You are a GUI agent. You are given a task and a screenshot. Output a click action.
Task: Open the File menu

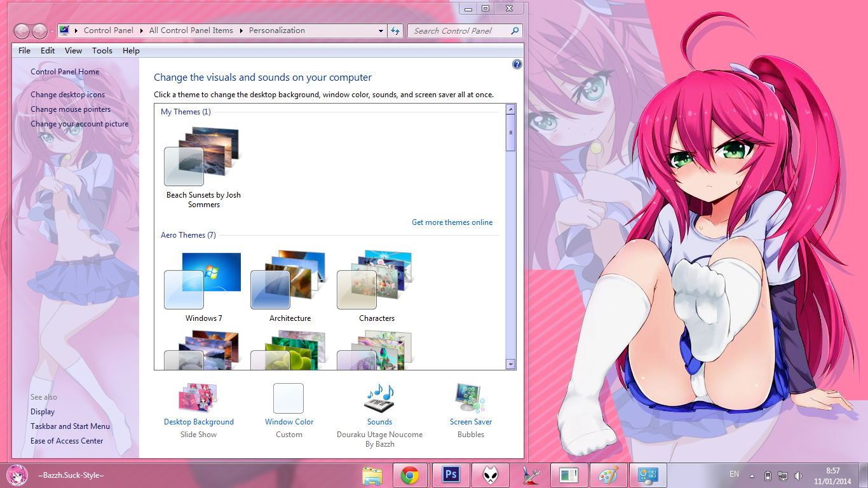[x=24, y=51]
